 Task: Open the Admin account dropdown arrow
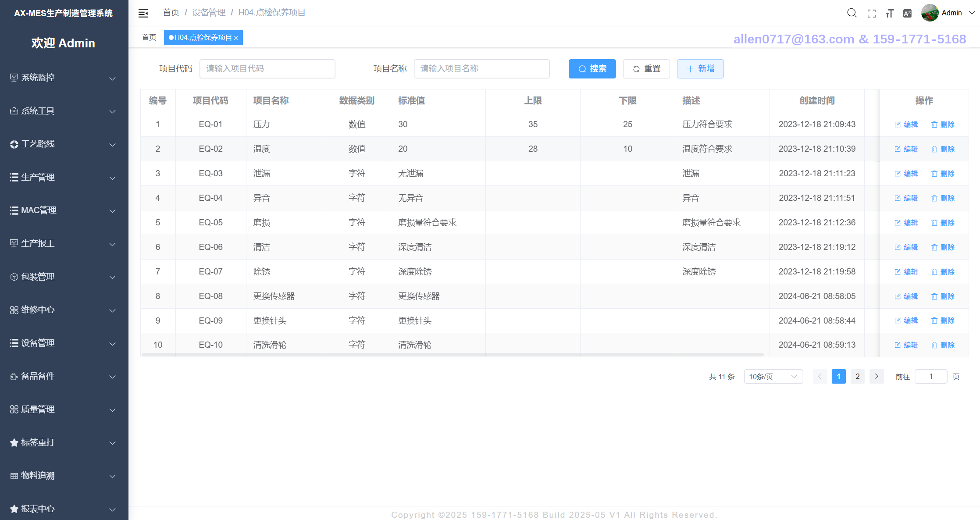972,13
